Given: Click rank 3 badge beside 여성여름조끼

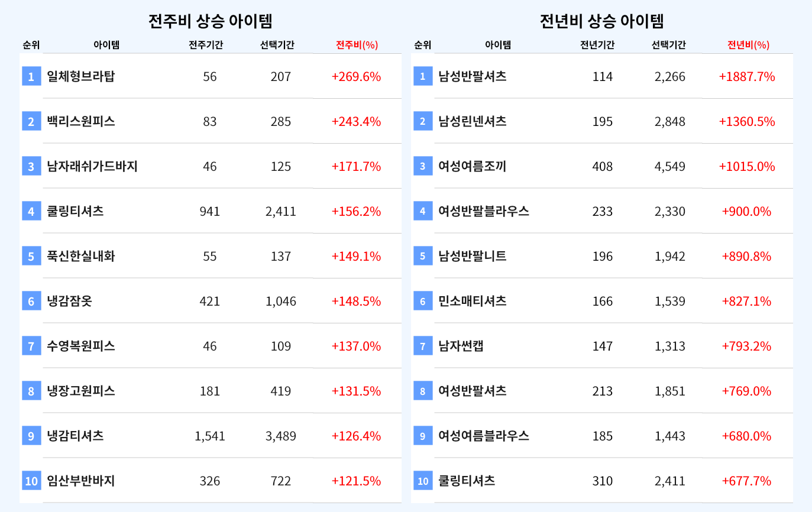Looking at the screenshot, I should (x=423, y=166).
